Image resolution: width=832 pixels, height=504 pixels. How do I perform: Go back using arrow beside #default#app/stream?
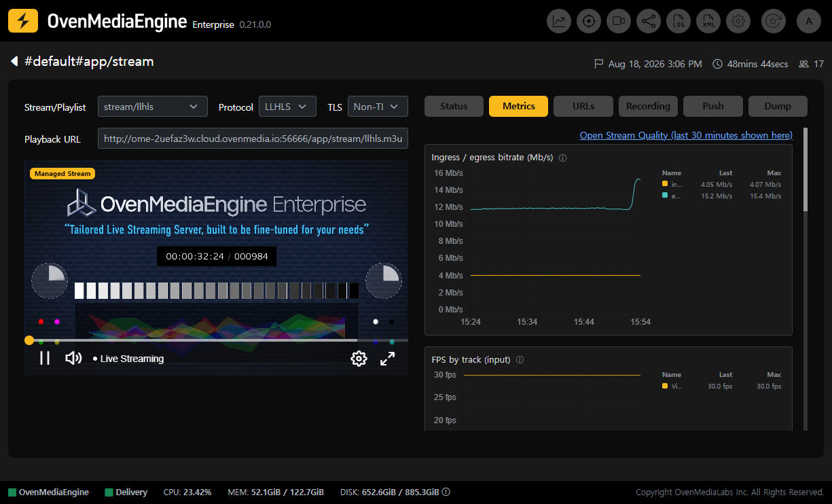click(x=14, y=62)
